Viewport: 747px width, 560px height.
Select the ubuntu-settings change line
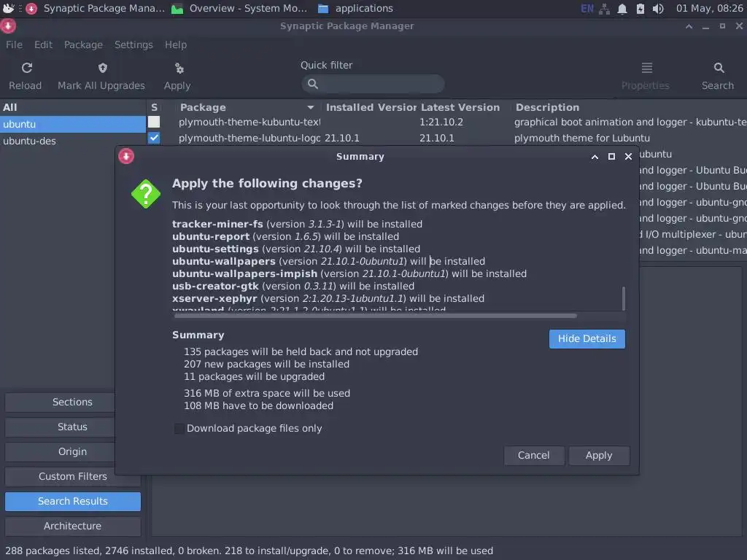coord(296,249)
